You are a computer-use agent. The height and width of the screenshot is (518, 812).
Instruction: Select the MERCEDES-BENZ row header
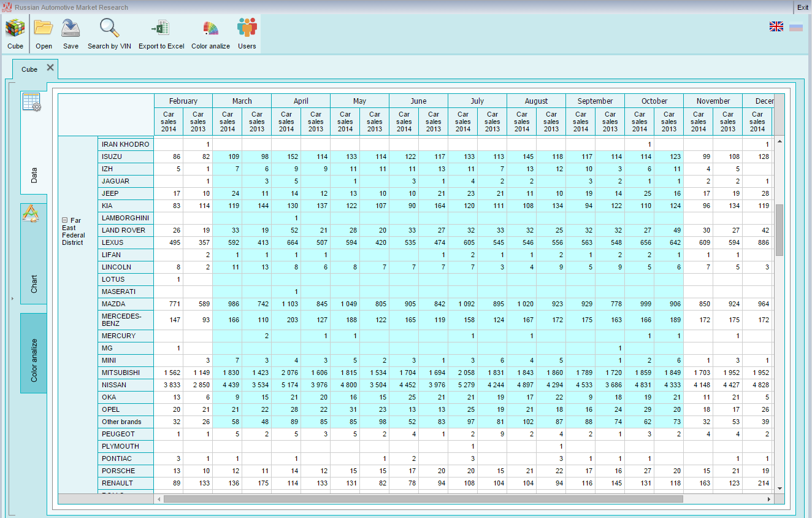point(126,320)
